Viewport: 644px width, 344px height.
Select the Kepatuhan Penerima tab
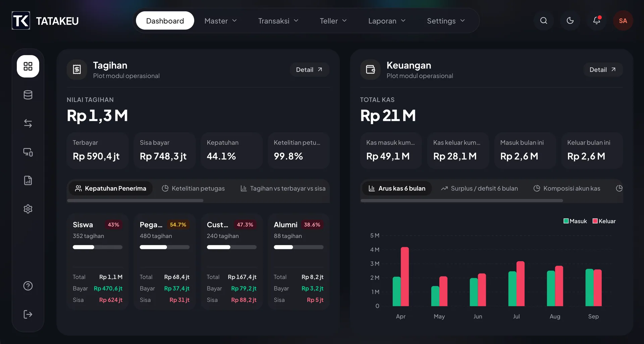[111, 188]
